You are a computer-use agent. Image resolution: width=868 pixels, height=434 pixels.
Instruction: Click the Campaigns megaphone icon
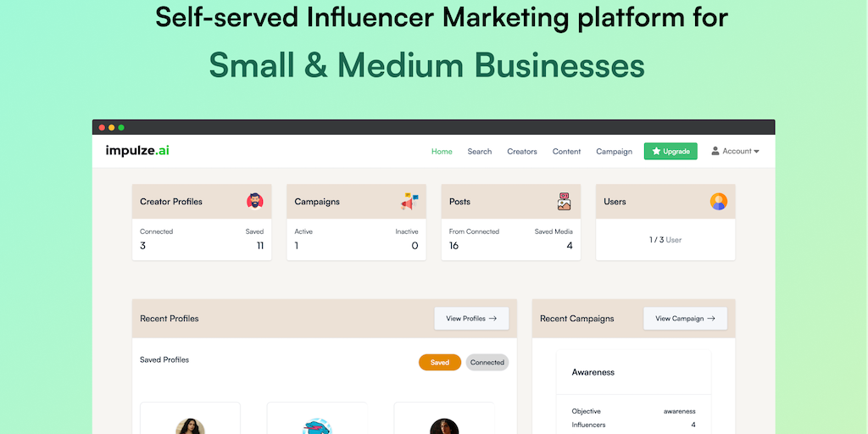(x=409, y=202)
